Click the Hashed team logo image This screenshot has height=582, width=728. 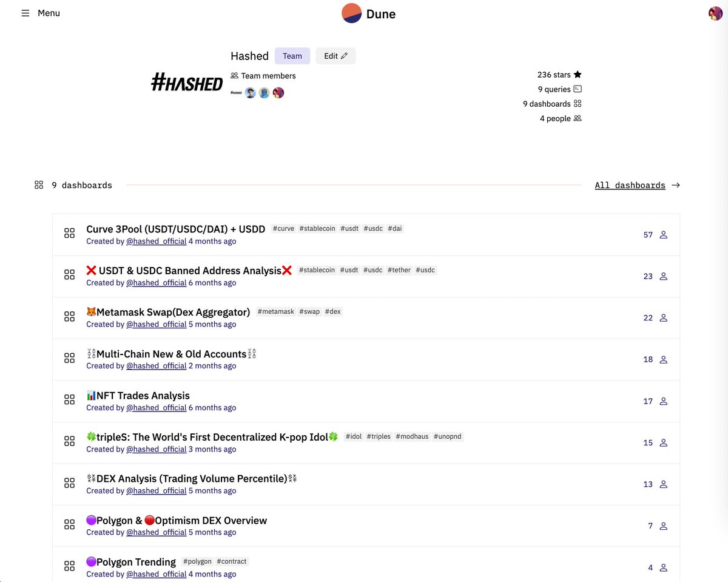[x=187, y=82]
